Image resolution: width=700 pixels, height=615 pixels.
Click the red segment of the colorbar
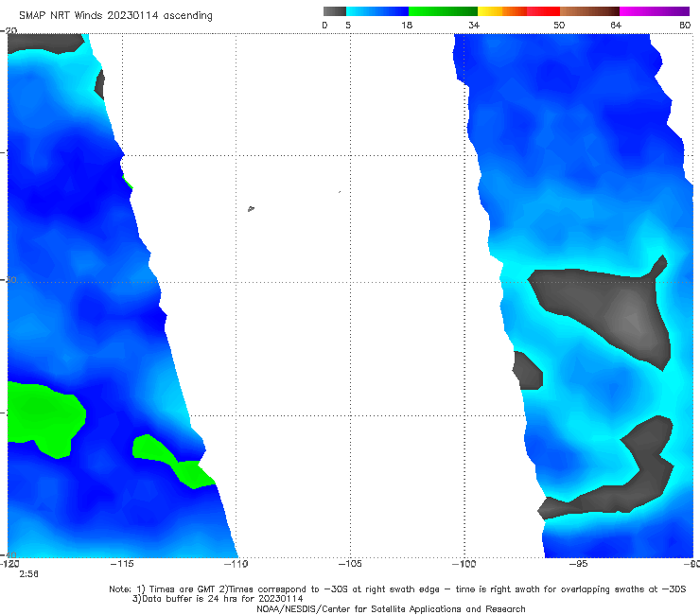(x=543, y=11)
